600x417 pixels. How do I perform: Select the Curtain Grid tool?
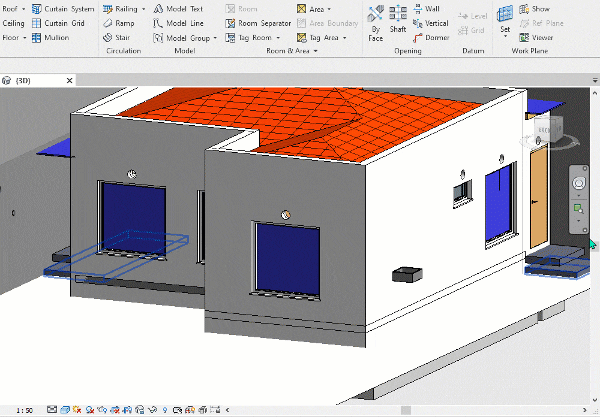(x=58, y=23)
